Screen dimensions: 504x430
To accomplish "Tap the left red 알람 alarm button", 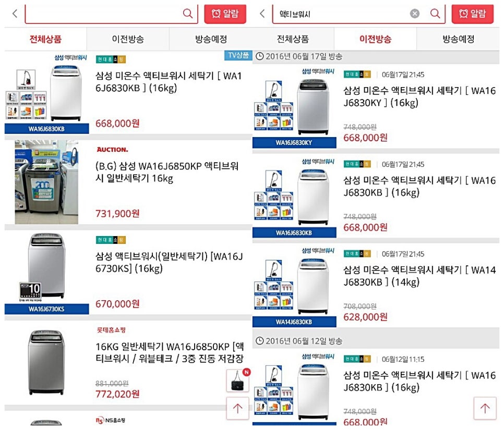I will [x=225, y=14].
